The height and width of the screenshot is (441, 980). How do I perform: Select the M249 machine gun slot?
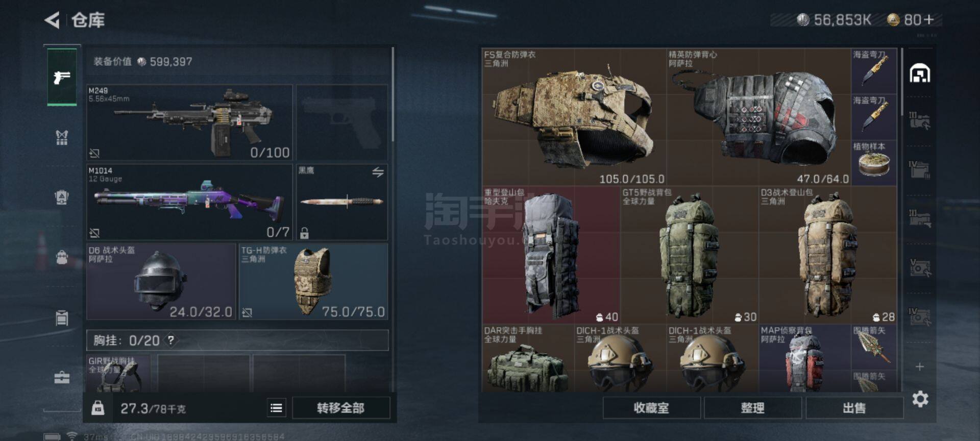pyautogui.click(x=189, y=122)
